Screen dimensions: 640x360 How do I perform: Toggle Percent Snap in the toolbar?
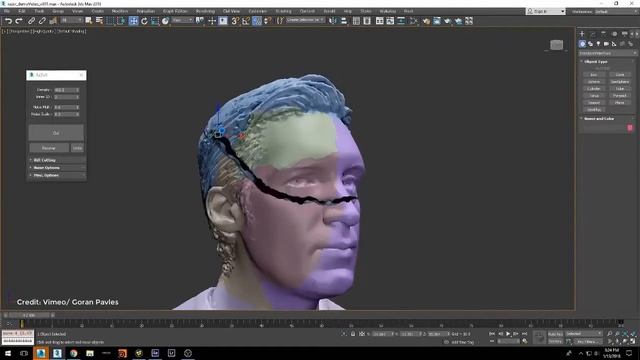click(x=257, y=21)
